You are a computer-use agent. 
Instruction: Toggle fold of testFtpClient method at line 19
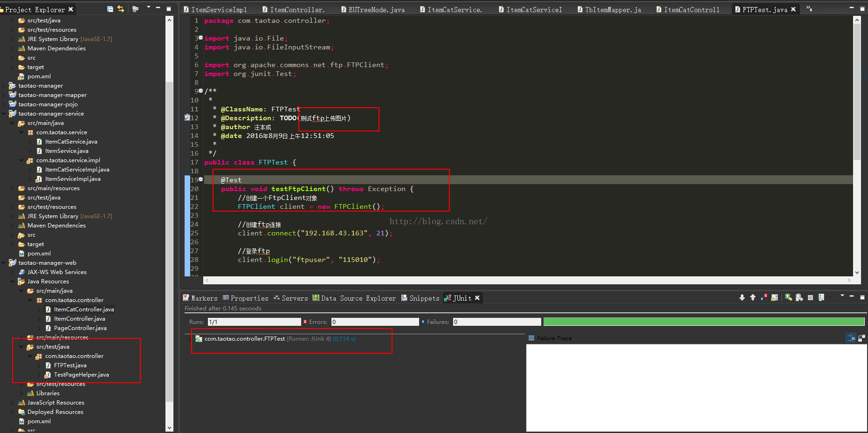click(x=201, y=179)
